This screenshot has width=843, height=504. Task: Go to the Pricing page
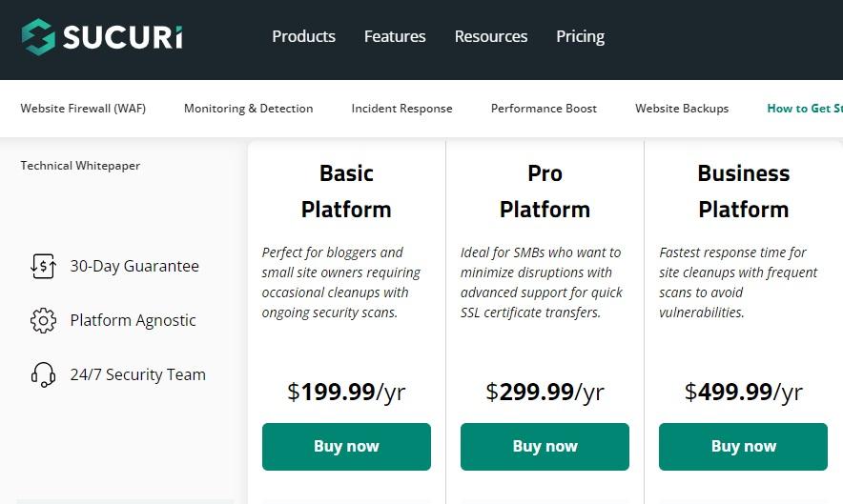(x=580, y=36)
